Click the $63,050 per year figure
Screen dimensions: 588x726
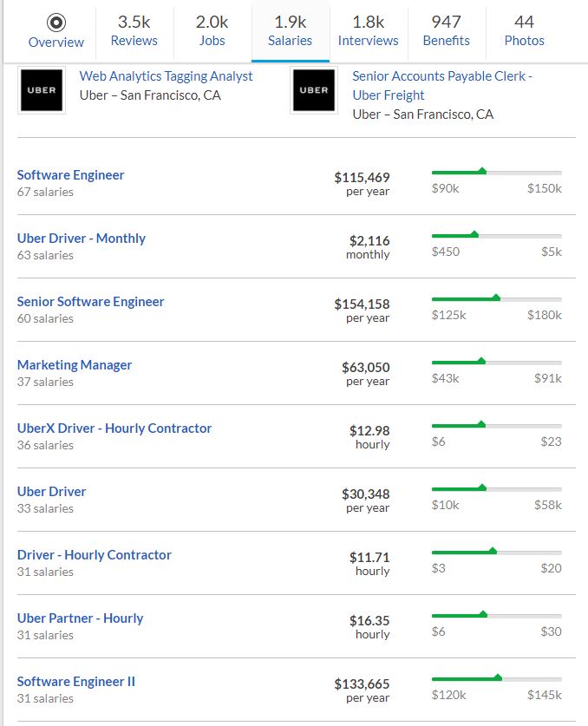click(x=366, y=374)
